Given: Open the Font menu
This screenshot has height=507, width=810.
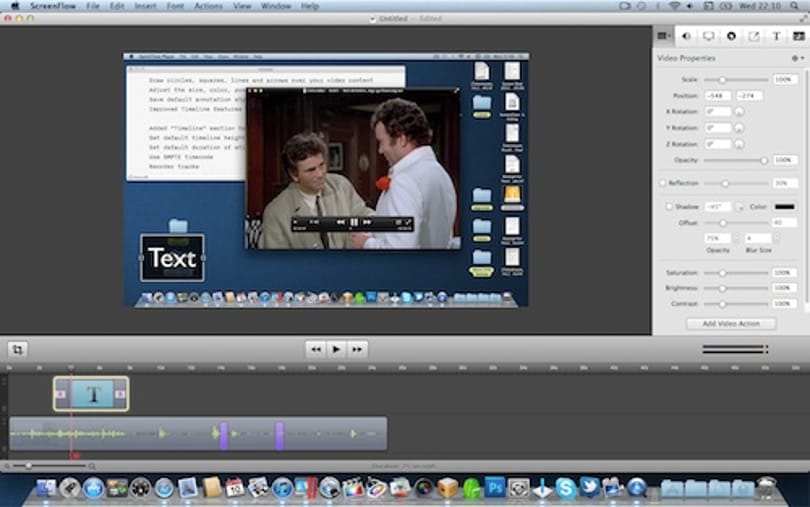Looking at the screenshot, I should [175, 6].
